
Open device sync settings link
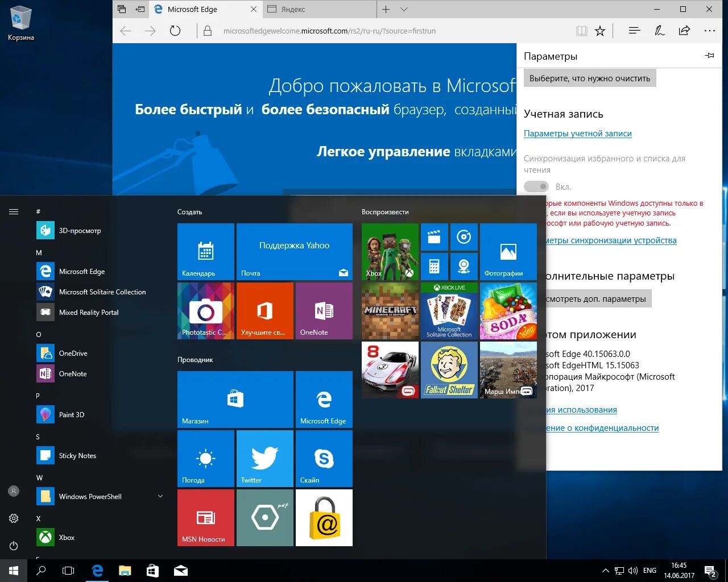click(x=611, y=240)
